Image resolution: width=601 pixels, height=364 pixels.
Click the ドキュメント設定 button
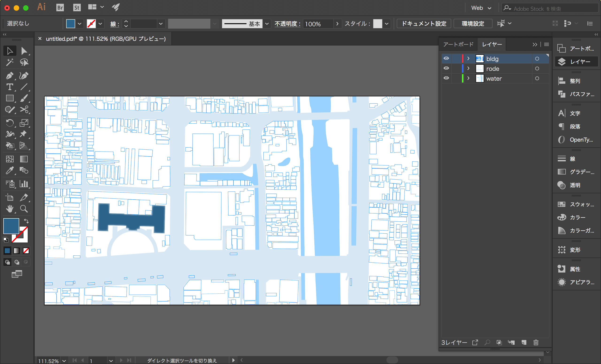tap(424, 24)
